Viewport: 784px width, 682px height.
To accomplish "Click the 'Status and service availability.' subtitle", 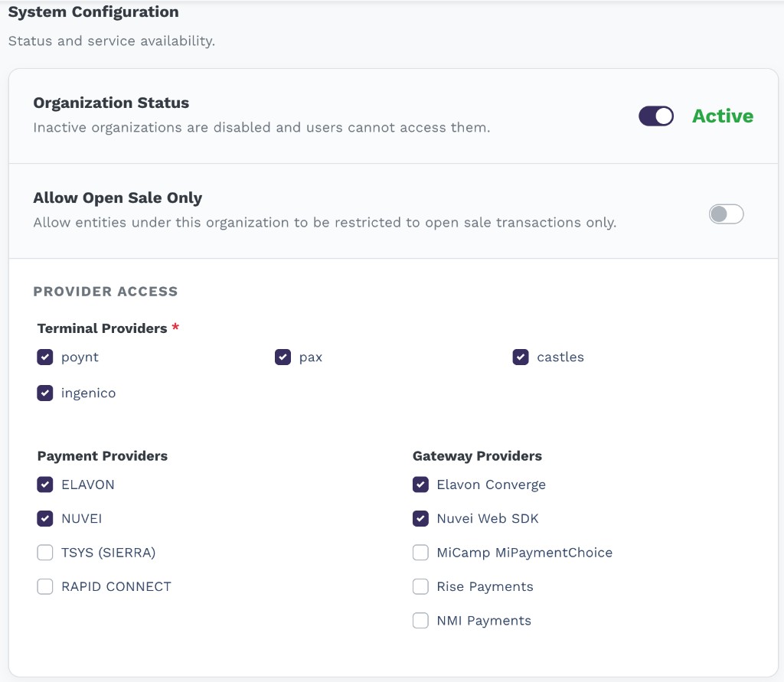I will tap(112, 41).
